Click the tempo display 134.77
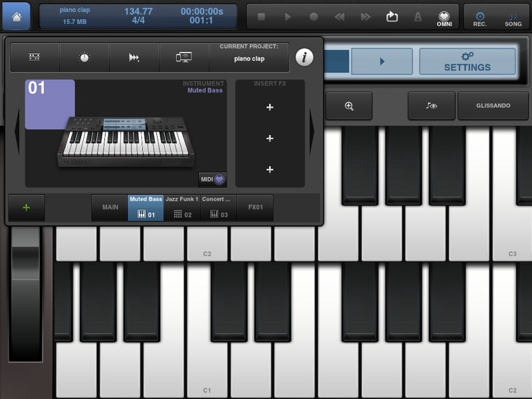 click(x=138, y=11)
